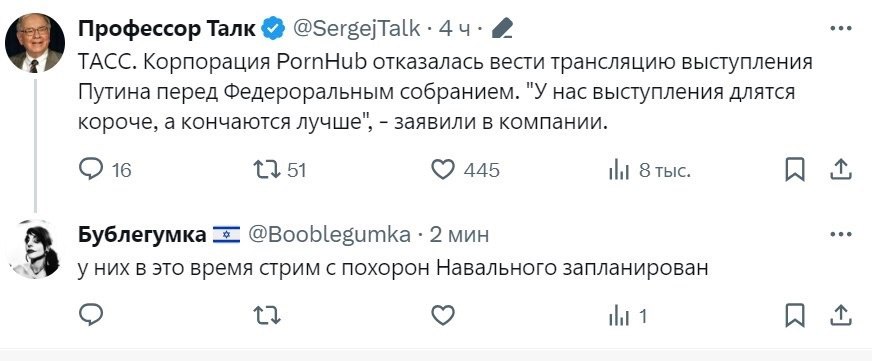
Task: Retweet the Профессор Талк post
Action: click(266, 169)
